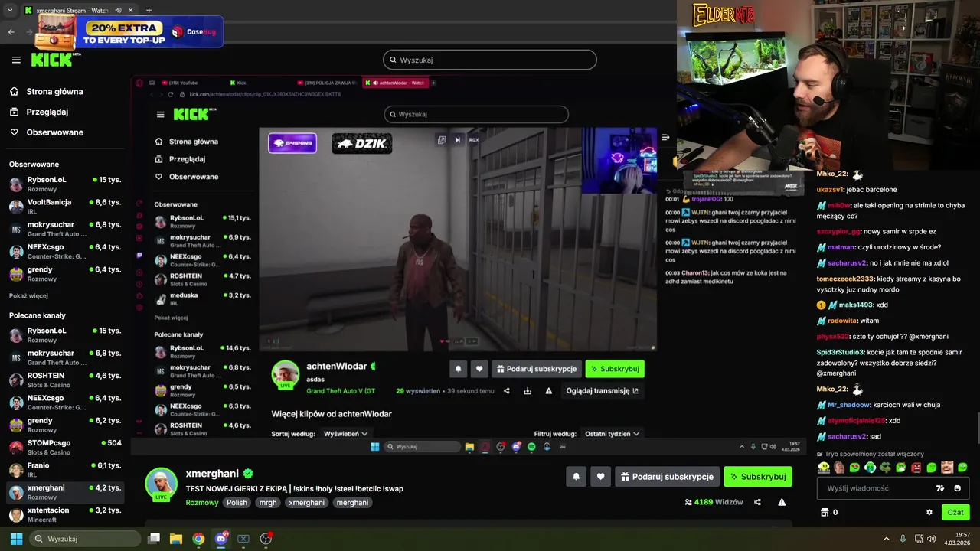The height and width of the screenshot is (551, 980).
Task: Click xmerghani's LIVE avatar picture
Action: [x=161, y=484]
